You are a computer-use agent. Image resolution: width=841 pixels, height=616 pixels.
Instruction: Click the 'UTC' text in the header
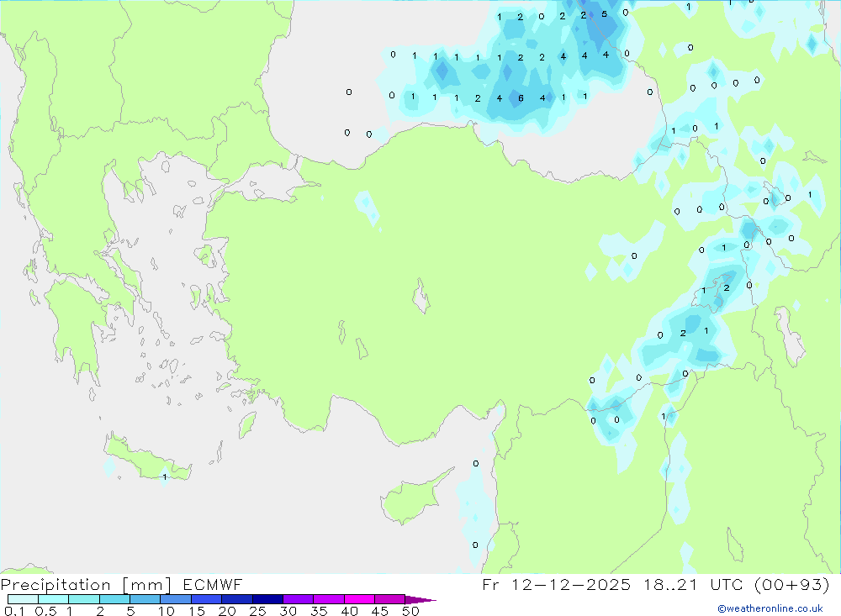point(727,584)
